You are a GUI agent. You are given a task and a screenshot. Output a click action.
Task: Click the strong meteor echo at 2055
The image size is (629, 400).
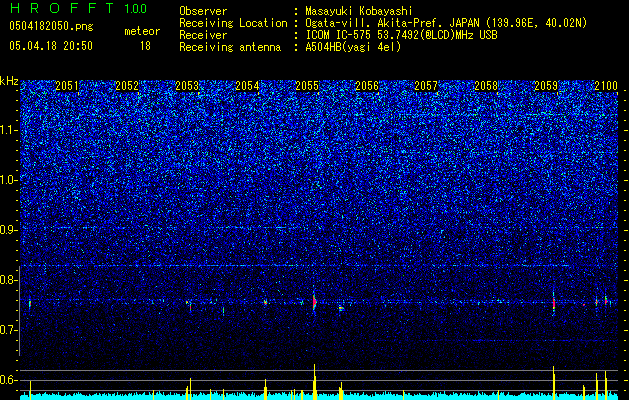[314, 302]
